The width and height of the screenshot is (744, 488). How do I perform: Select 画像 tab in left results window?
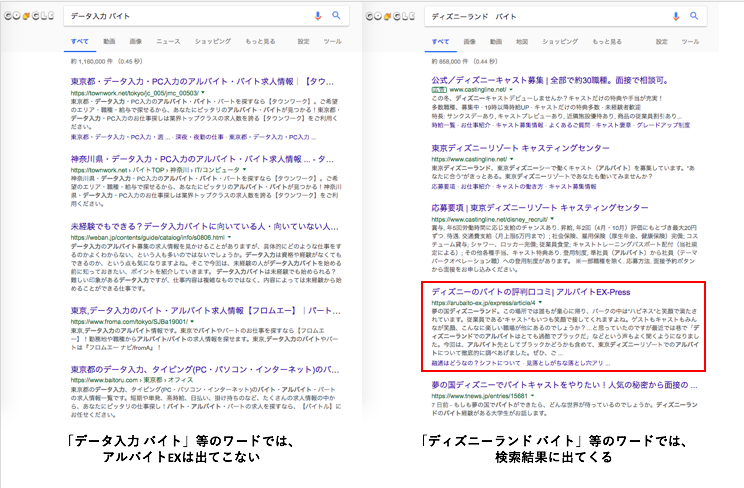coord(136,41)
